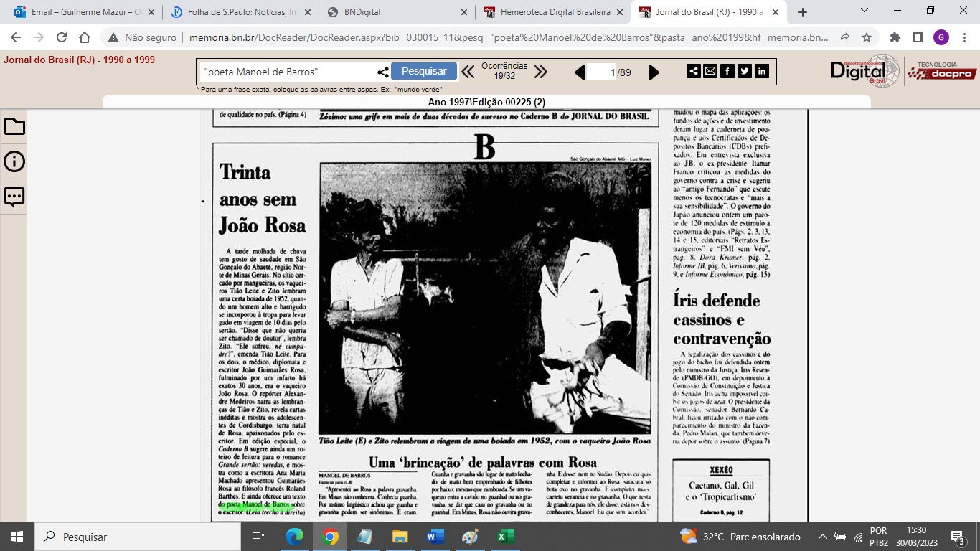Go to next occurrence double-chevron
980x551 pixels.
(541, 72)
